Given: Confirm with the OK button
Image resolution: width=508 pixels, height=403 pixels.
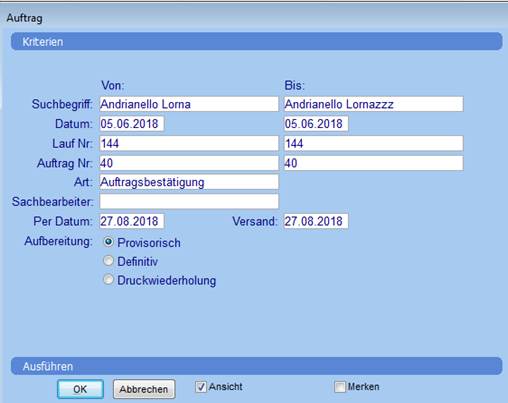Looking at the screenshot, I should coord(80,389).
